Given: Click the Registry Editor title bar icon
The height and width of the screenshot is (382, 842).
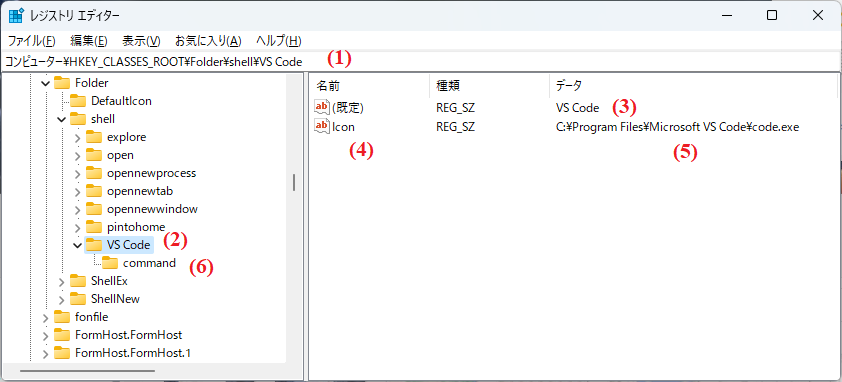Looking at the screenshot, I should (x=16, y=16).
